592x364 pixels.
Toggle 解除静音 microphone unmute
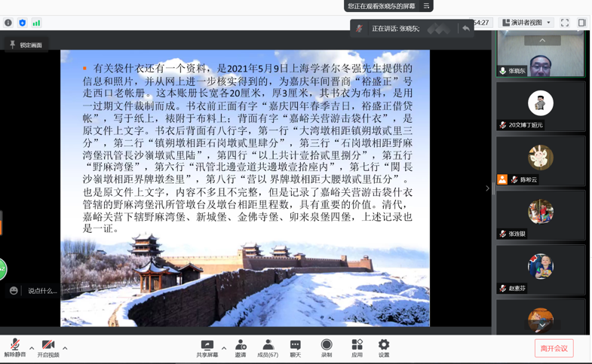pos(14,347)
